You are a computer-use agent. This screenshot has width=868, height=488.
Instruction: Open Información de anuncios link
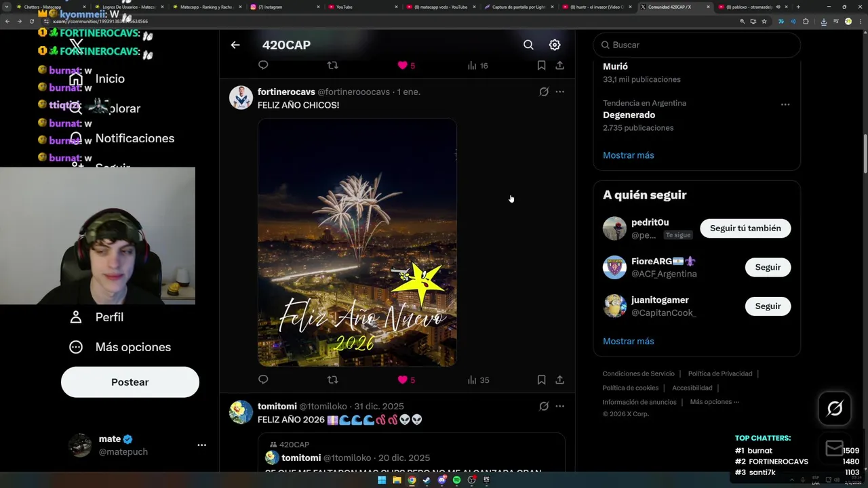tap(639, 402)
